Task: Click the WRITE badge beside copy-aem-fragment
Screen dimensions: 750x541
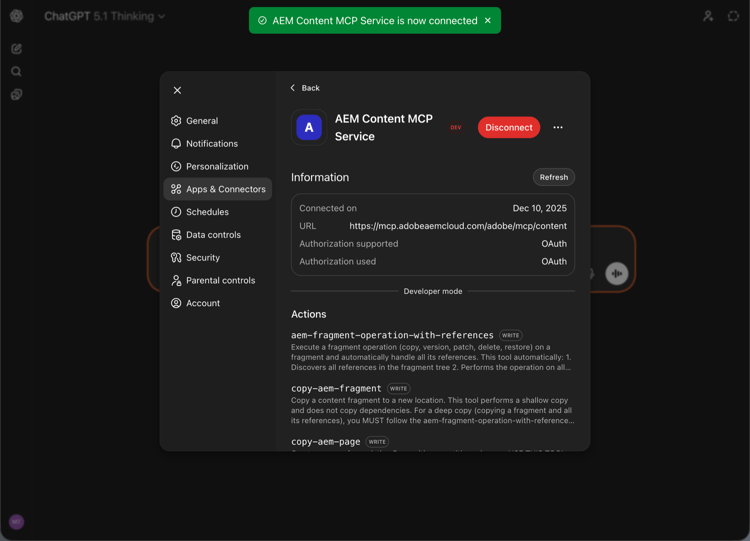Action: (x=398, y=388)
